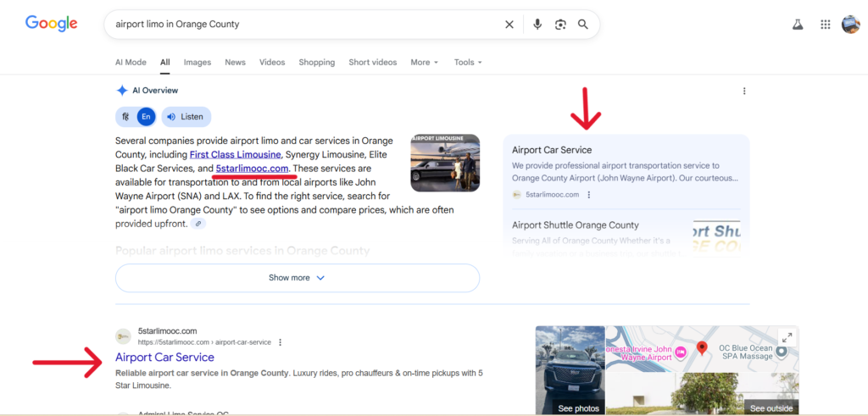Clear the search box with X icon

tap(509, 25)
